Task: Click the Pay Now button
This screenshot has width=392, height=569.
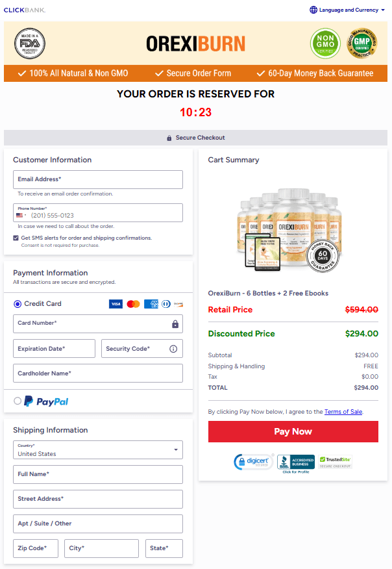Action: (x=293, y=432)
